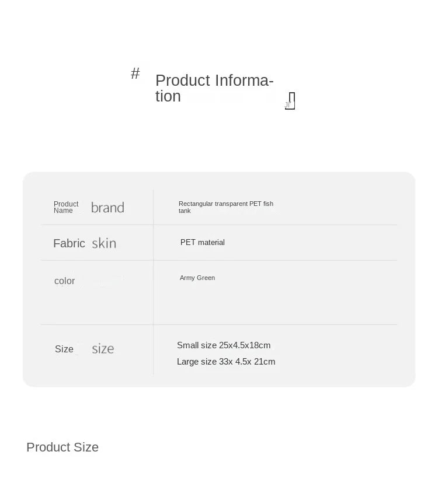Screen dimensions: 438x504
Task: Click the Size row label
Action: (x=64, y=349)
